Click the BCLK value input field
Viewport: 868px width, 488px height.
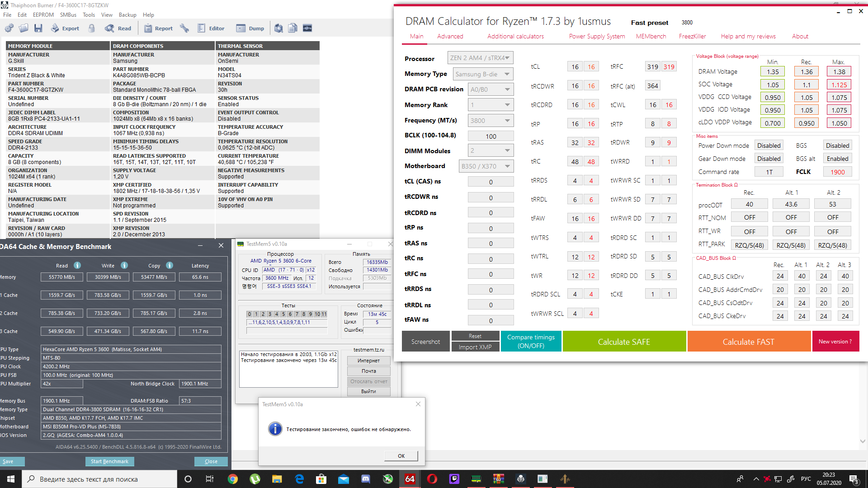click(x=491, y=136)
